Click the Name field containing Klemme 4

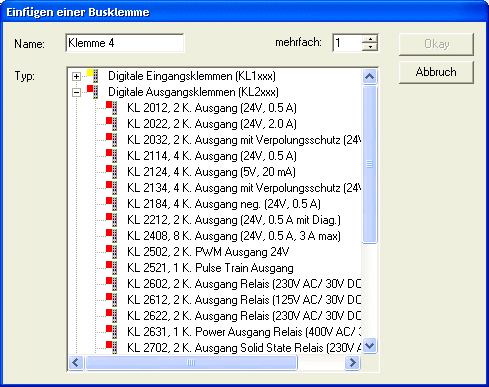point(125,43)
